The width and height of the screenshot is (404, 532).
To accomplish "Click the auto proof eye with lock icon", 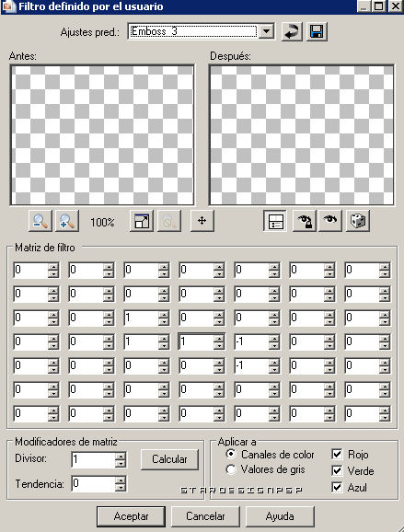I will click(305, 221).
